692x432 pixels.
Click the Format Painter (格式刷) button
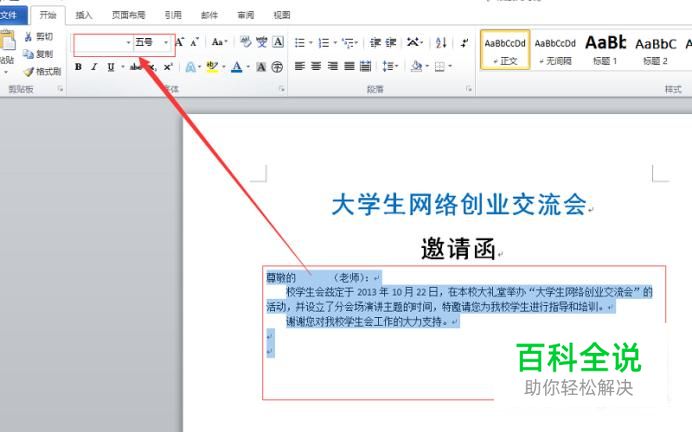pyautogui.click(x=42, y=71)
